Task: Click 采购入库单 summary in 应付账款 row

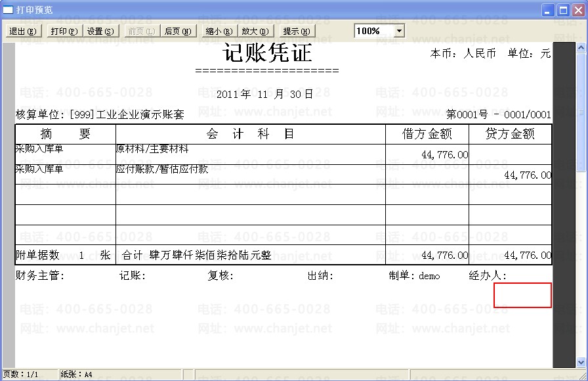Action: [x=39, y=169]
